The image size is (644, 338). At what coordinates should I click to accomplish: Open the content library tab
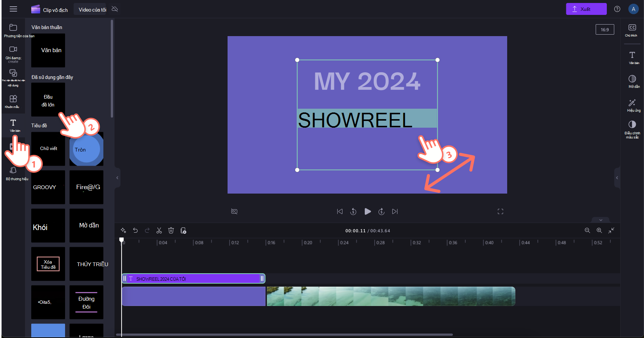pos(13,77)
